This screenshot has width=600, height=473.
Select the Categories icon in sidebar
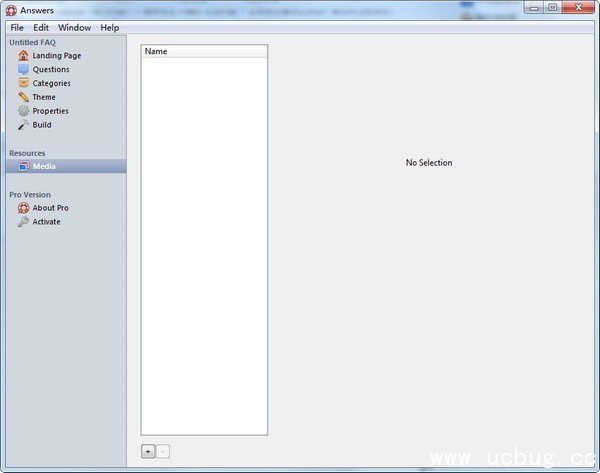tap(24, 84)
